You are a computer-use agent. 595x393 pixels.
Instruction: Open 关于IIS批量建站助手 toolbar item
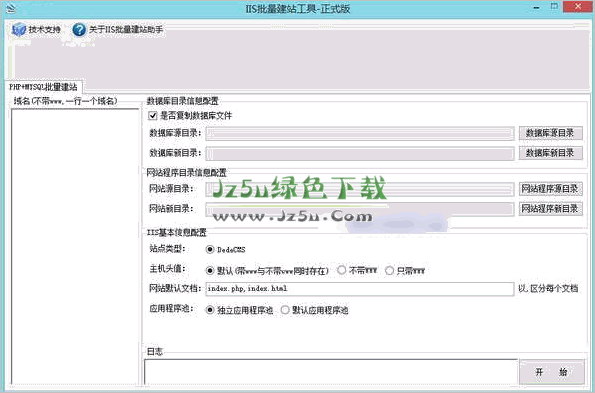118,29
